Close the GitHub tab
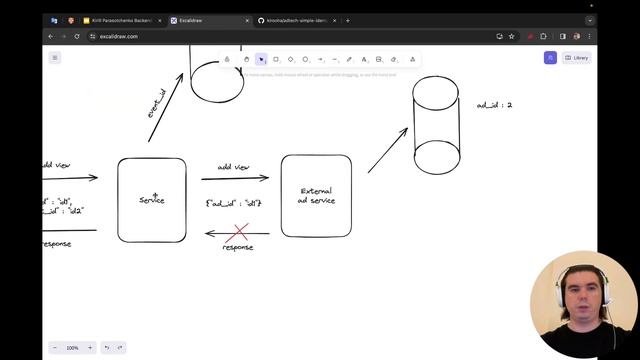 [x=334, y=20]
